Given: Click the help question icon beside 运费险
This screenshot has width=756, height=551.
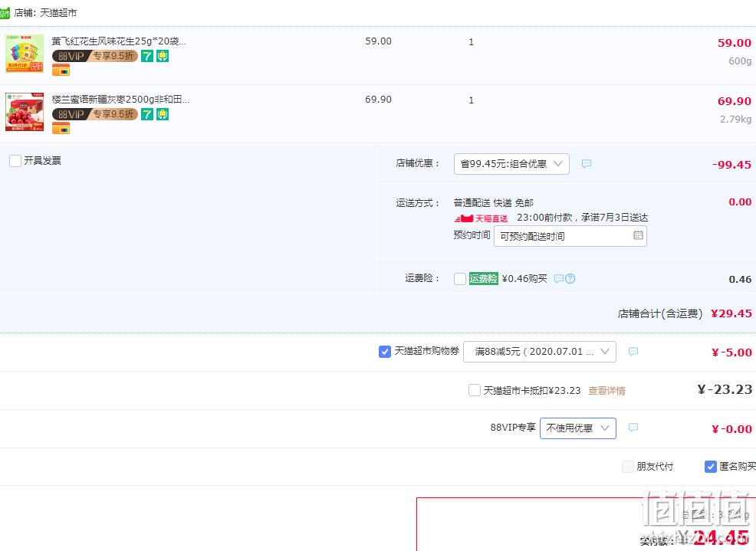Looking at the screenshot, I should (570, 279).
